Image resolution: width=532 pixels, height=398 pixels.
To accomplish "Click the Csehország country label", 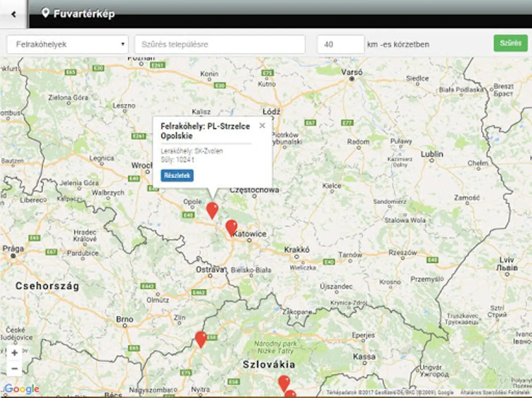I will point(47,286).
